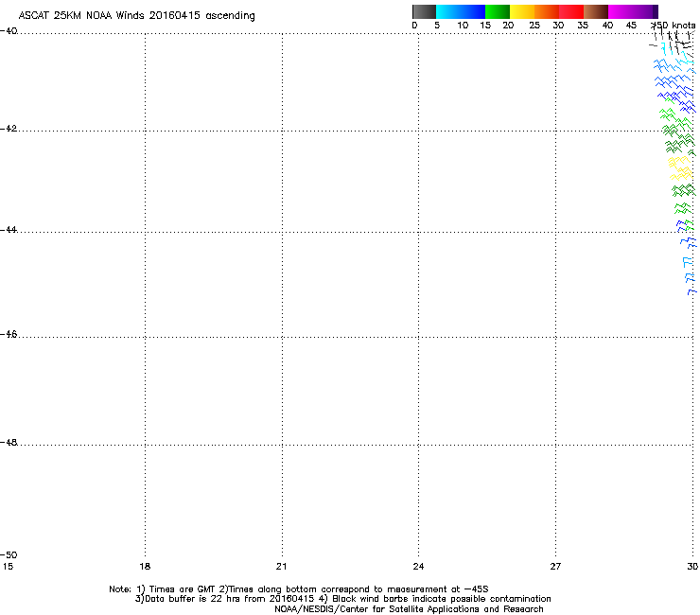Click 'NOAA/NESDIS/Center for Satellite Applications and Research' credit
The height and width of the screenshot is (615, 700).
[409, 609]
